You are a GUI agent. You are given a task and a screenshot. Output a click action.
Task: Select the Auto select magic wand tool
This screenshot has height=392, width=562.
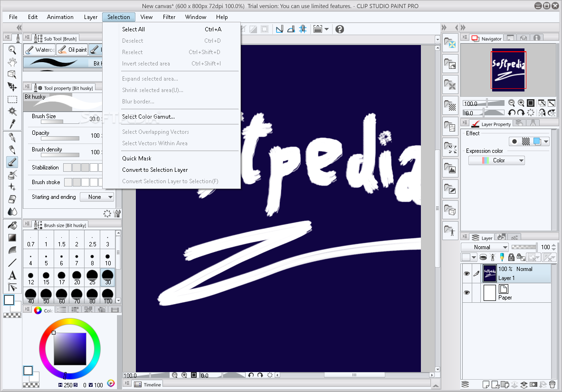click(x=12, y=112)
